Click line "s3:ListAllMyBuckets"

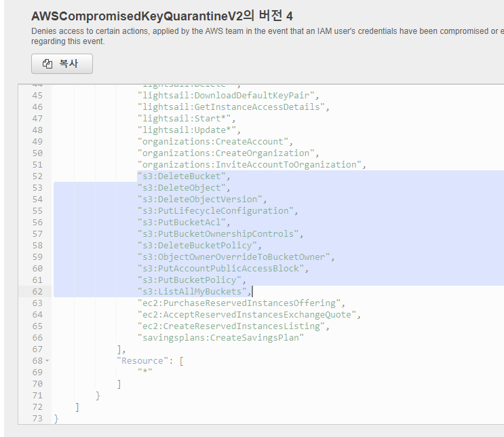(x=194, y=292)
